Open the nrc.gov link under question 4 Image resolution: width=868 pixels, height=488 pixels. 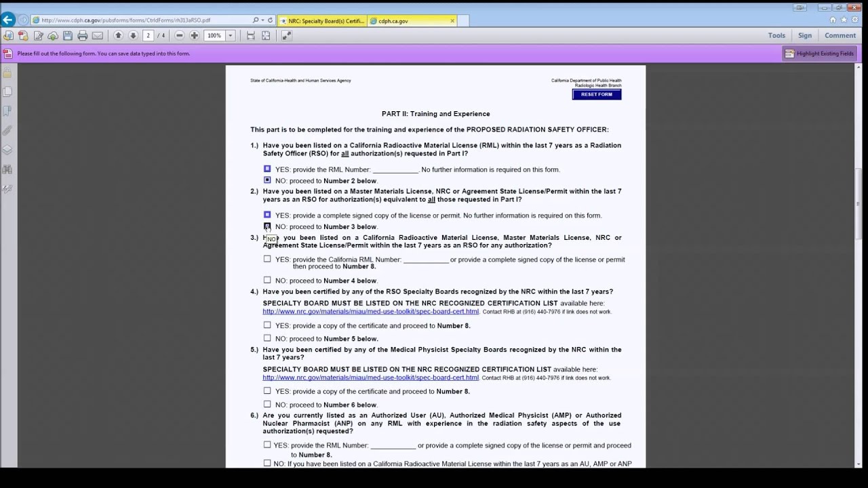pyautogui.click(x=371, y=312)
